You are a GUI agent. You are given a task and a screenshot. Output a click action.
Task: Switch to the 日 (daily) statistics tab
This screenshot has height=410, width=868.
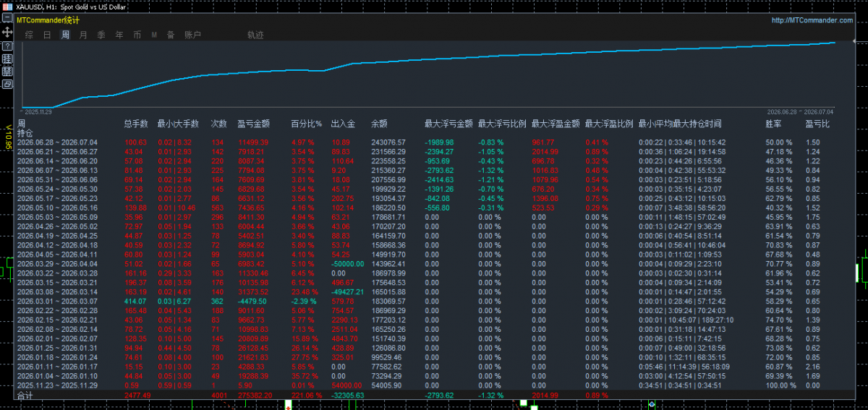pos(47,35)
